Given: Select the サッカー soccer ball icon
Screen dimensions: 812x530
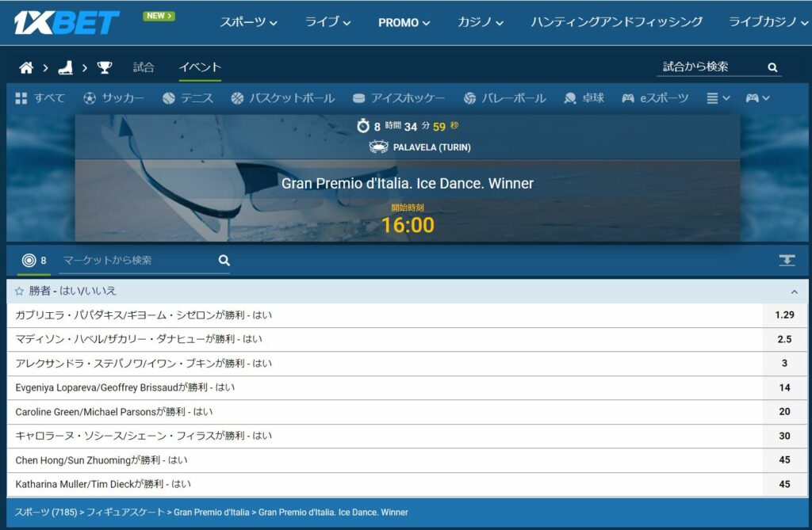Looking at the screenshot, I should coord(90,98).
